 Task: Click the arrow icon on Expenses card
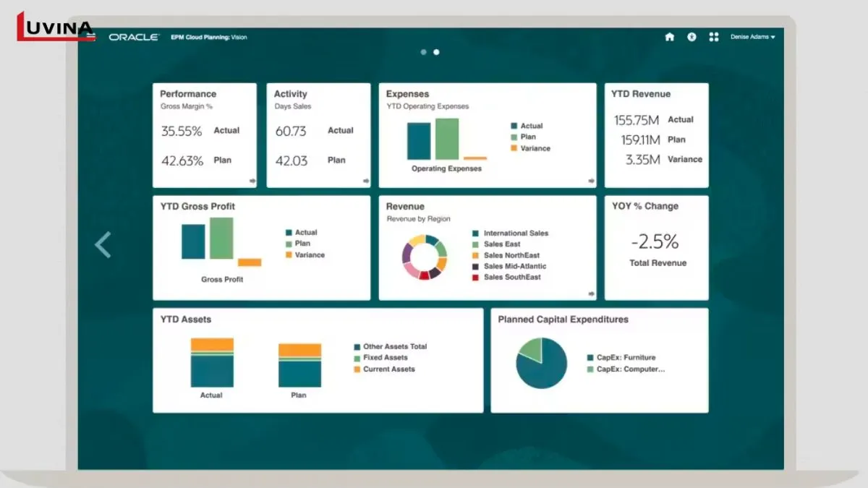click(592, 181)
